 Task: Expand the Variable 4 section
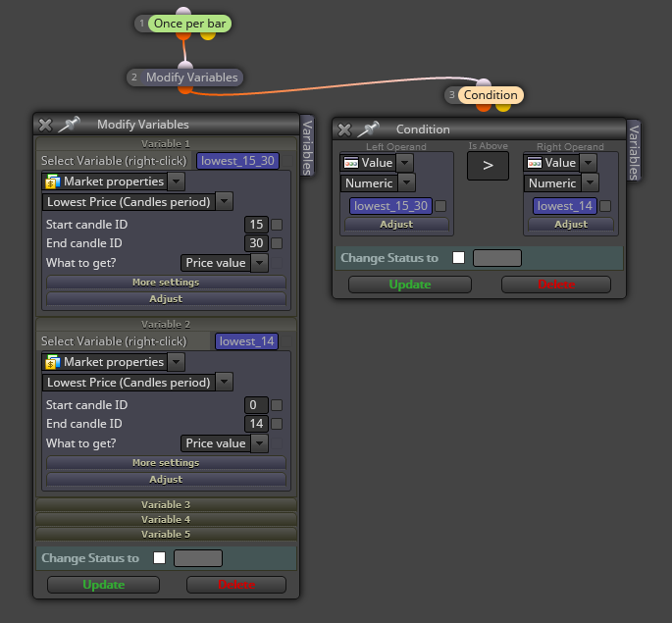(x=167, y=519)
